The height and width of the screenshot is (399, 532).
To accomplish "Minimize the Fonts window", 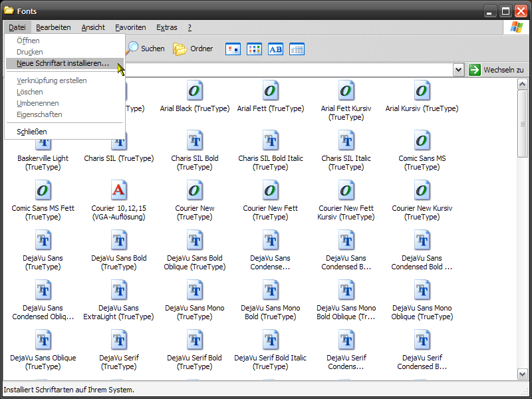I will pos(489,11).
